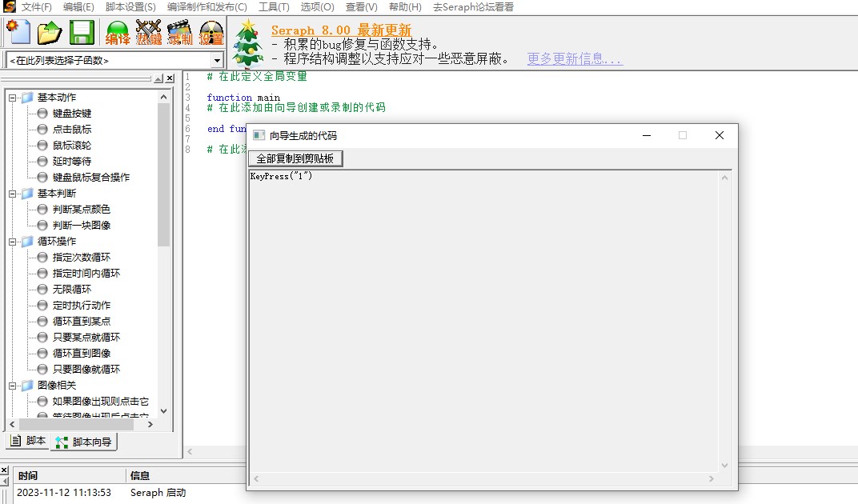
Task: Start recording with 录制 icon
Action: pyautogui.click(x=180, y=32)
